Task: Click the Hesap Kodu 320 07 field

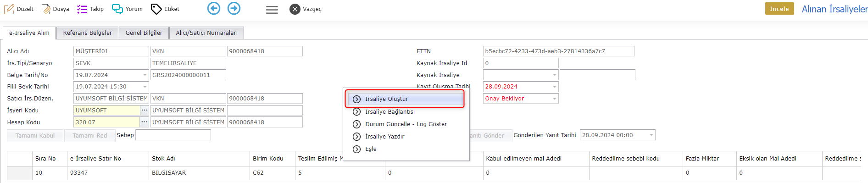Action: [106, 122]
